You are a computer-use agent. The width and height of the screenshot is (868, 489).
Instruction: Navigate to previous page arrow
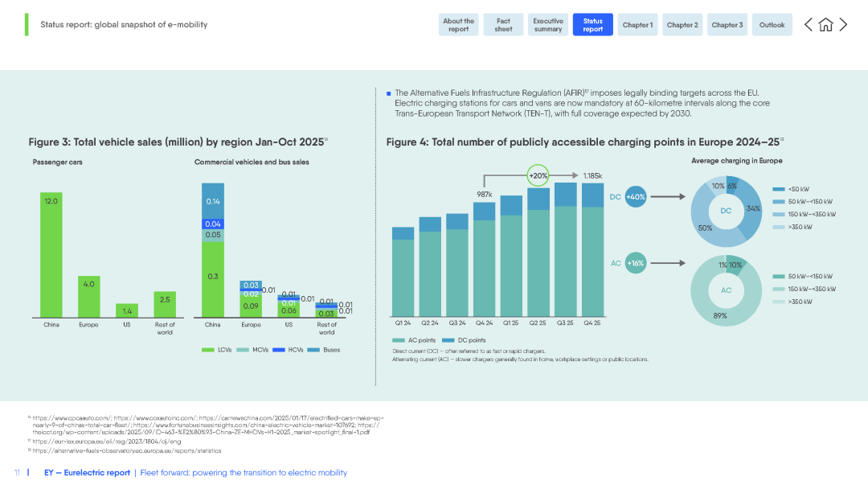pos(809,25)
